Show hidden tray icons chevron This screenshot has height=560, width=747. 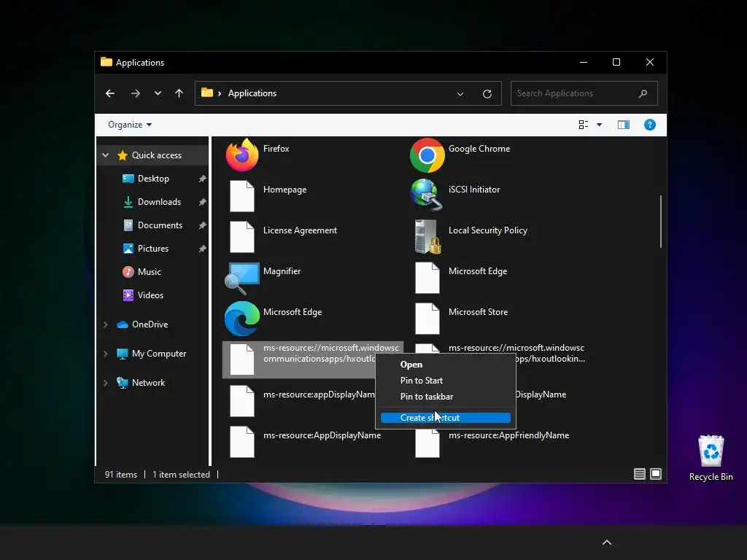pyautogui.click(x=607, y=542)
